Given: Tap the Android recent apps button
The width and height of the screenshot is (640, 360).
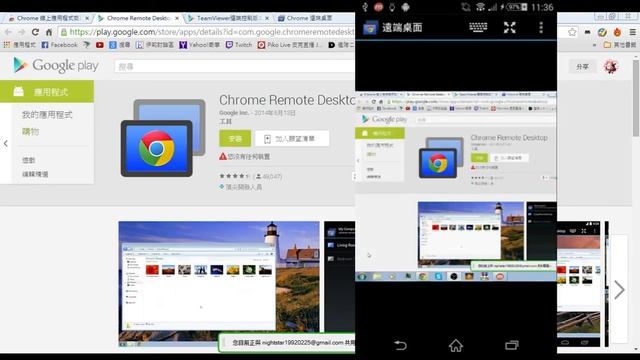Looking at the screenshot, I should pos(511,345).
